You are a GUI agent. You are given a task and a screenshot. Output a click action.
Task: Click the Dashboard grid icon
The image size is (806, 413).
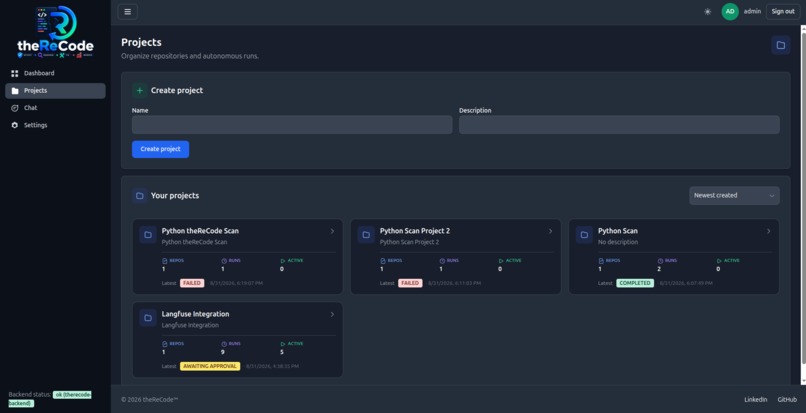click(x=14, y=74)
